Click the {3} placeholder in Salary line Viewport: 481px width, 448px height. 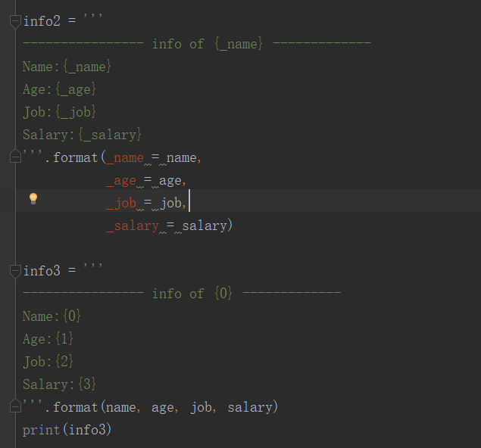pos(87,384)
